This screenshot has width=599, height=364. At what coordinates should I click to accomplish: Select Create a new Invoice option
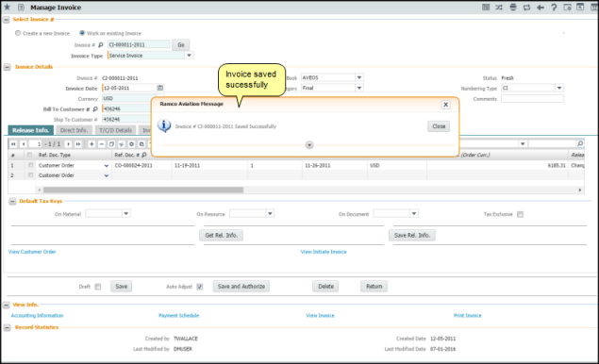tap(18, 33)
